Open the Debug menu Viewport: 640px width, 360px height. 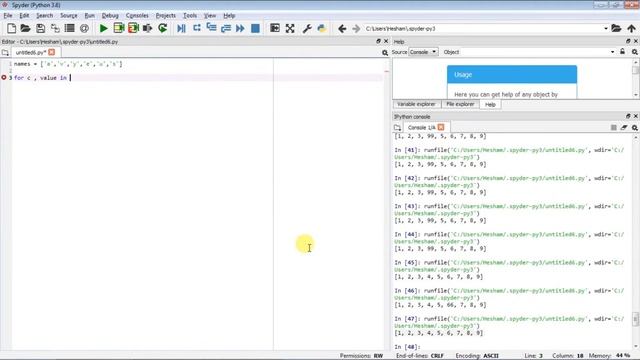(x=110, y=16)
